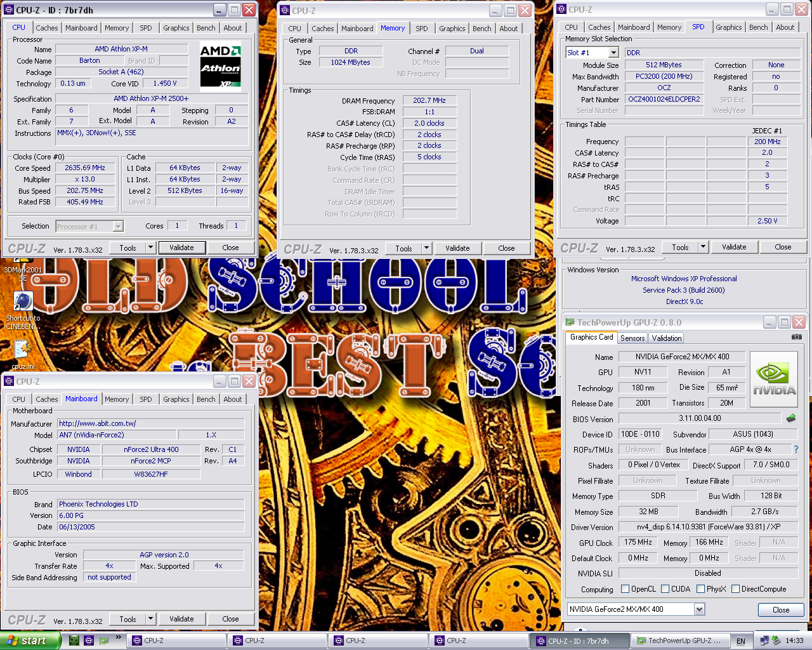Click the Core Speed value 2635.69 MHz
The image size is (812, 650).
click(x=84, y=168)
